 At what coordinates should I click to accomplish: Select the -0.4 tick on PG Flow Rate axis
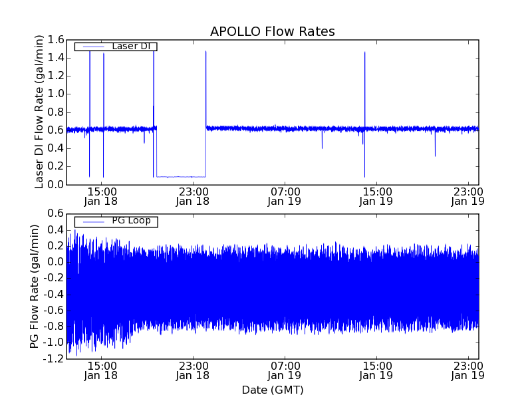pyautogui.click(x=53, y=295)
